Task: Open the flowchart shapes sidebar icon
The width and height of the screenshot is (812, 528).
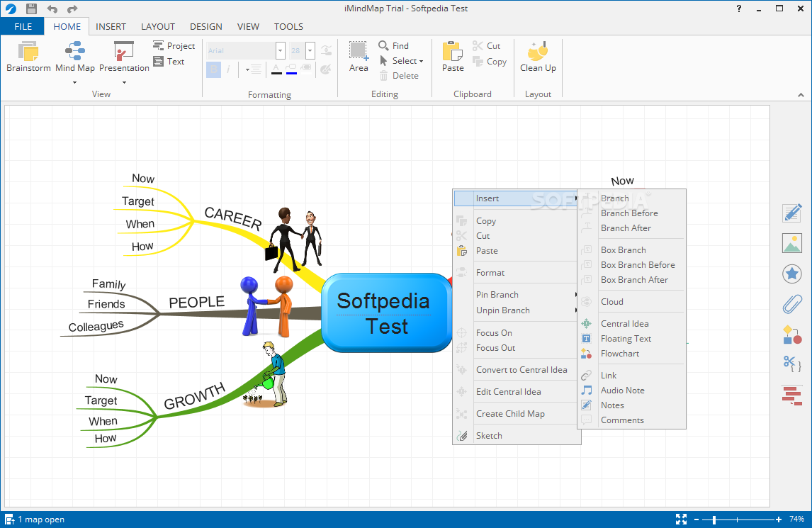Action: [x=791, y=335]
